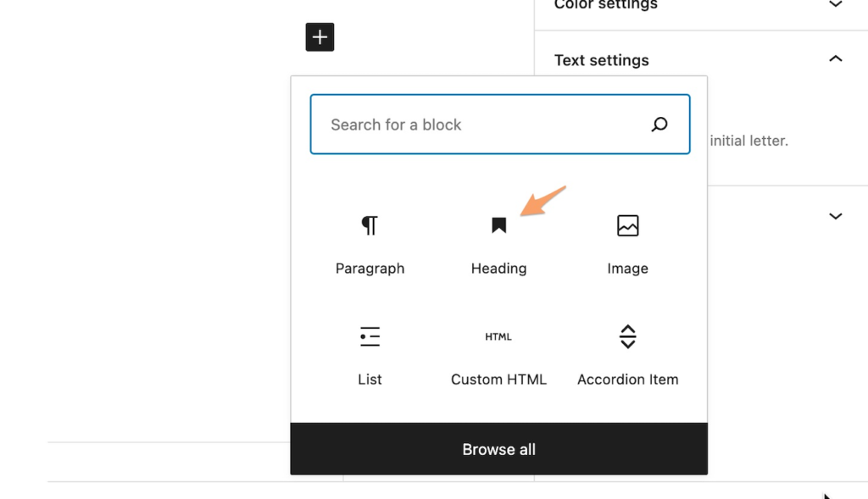Add a Custom HTML block icon
Image resolution: width=868 pixels, height=499 pixels.
[x=498, y=336]
